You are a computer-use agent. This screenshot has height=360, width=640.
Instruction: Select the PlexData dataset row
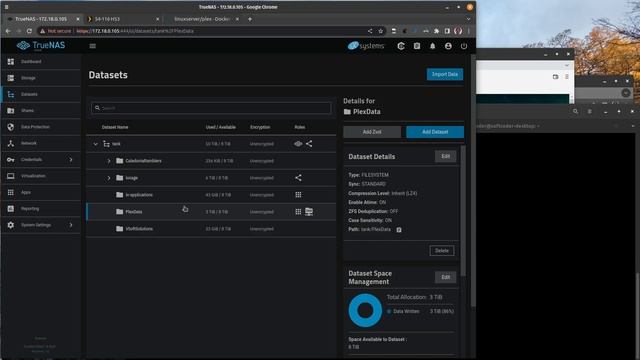point(211,212)
